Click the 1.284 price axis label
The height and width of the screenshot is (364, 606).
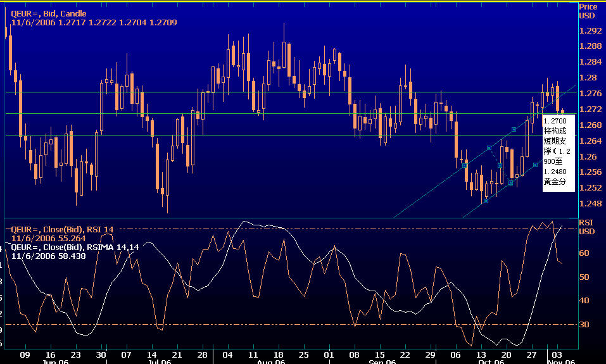tap(590, 62)
